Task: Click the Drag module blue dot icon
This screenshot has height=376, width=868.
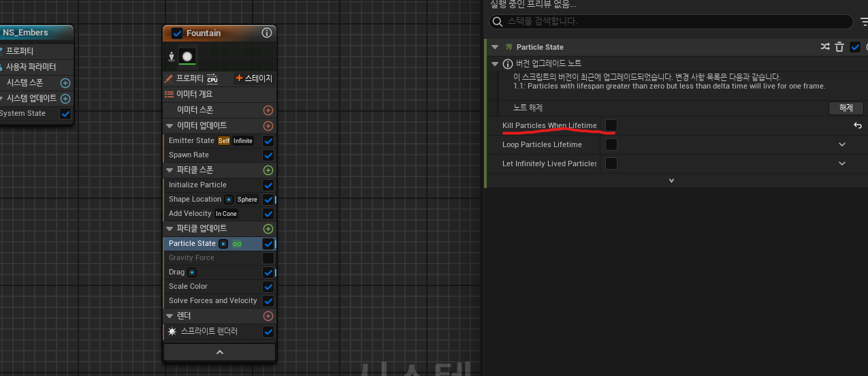Action: coord(192,272)
